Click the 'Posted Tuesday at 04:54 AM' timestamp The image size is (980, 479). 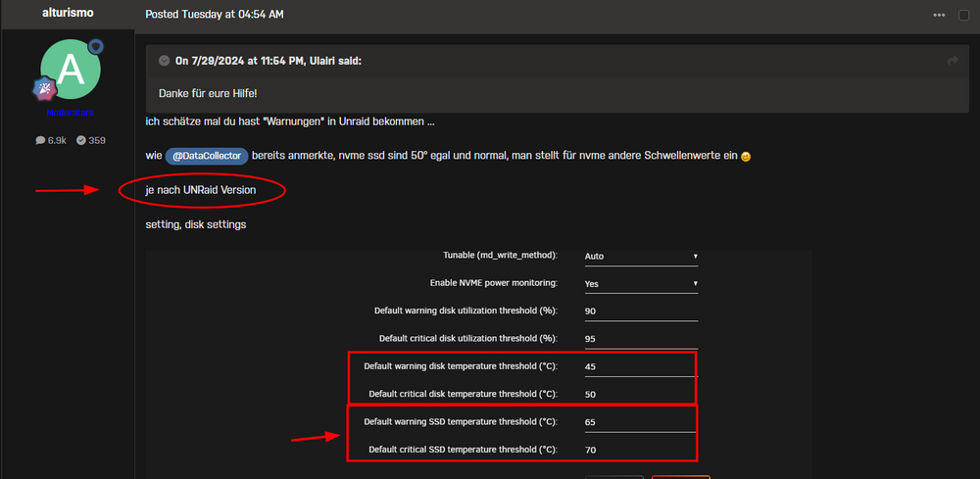(x=215, y=14)
